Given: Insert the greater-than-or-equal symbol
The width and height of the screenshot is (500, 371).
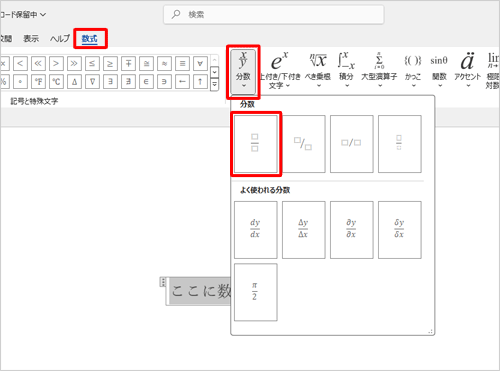Looking at the screenshot, I should (110, 63).
